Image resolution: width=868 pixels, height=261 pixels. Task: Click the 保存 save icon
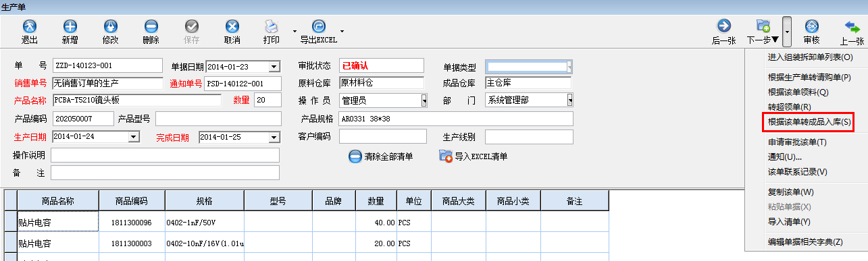[192, 26]
